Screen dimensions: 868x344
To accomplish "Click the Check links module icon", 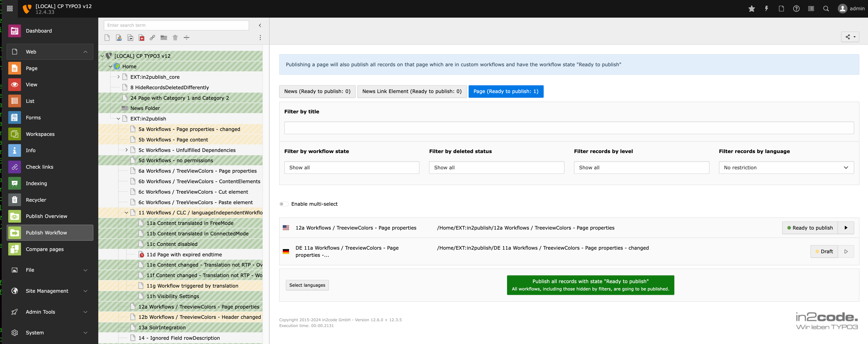I will coord(15,167).
